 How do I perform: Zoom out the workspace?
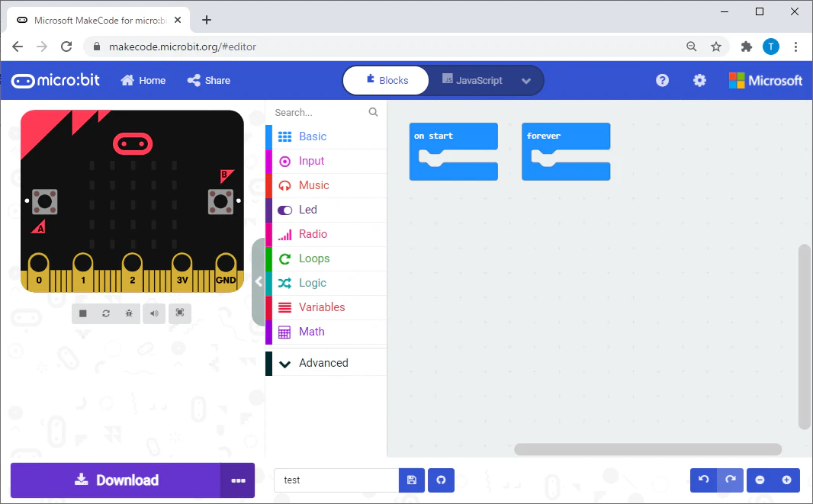click(x=760, y=480)
